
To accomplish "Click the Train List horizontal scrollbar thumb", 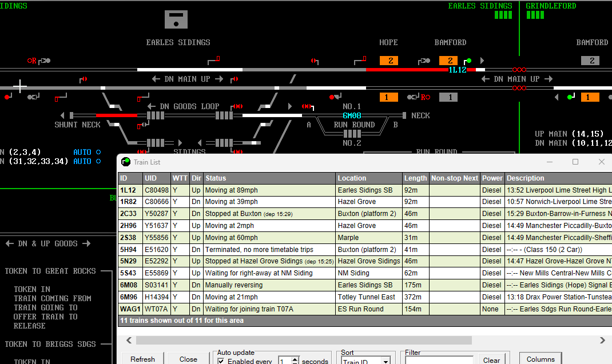I will coord(304,340).
